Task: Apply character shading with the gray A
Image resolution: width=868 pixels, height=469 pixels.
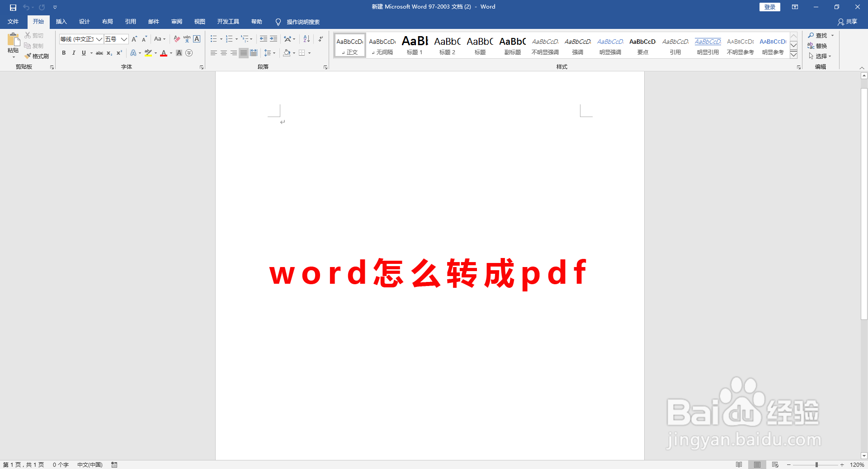Action: [179, 53]
